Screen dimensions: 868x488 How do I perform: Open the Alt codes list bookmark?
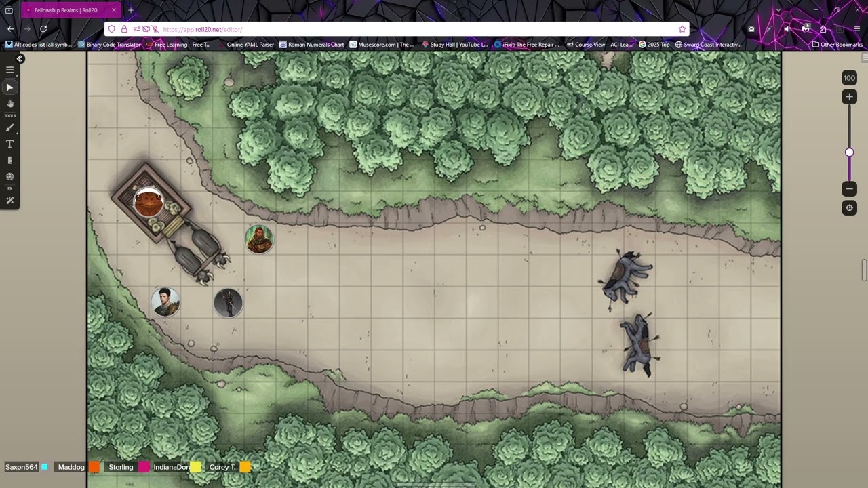click(39, 45)
